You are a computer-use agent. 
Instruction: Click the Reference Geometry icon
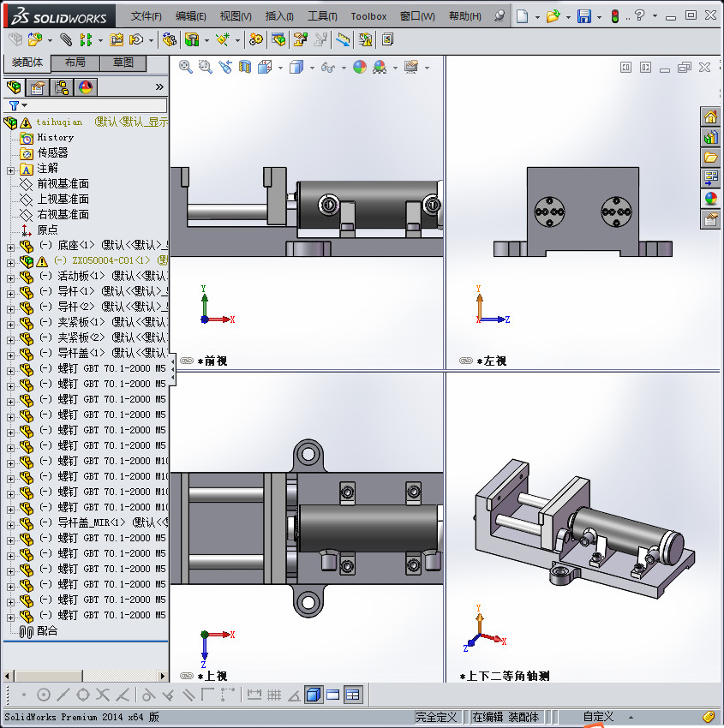coord(224,40)
